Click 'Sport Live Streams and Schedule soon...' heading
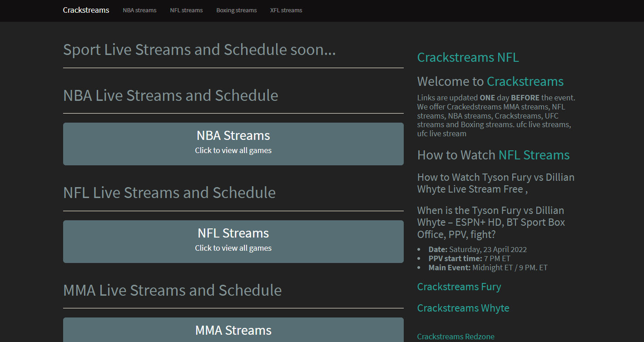644x342 pixels. coord(199,50)
